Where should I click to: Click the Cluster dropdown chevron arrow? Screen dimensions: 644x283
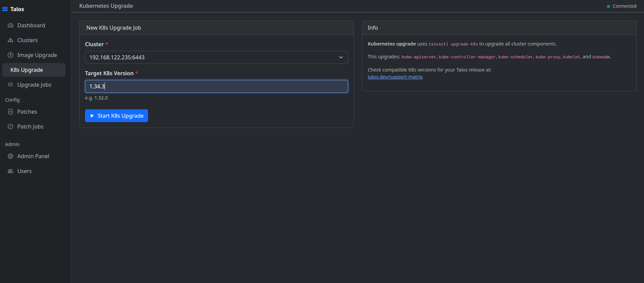pos(341,57)
